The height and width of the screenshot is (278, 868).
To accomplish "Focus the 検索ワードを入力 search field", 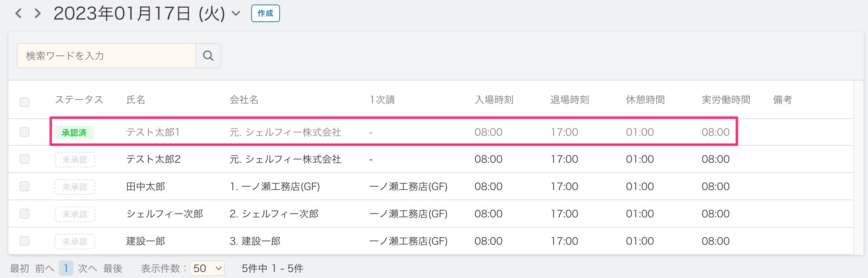I will coord(106,56).
